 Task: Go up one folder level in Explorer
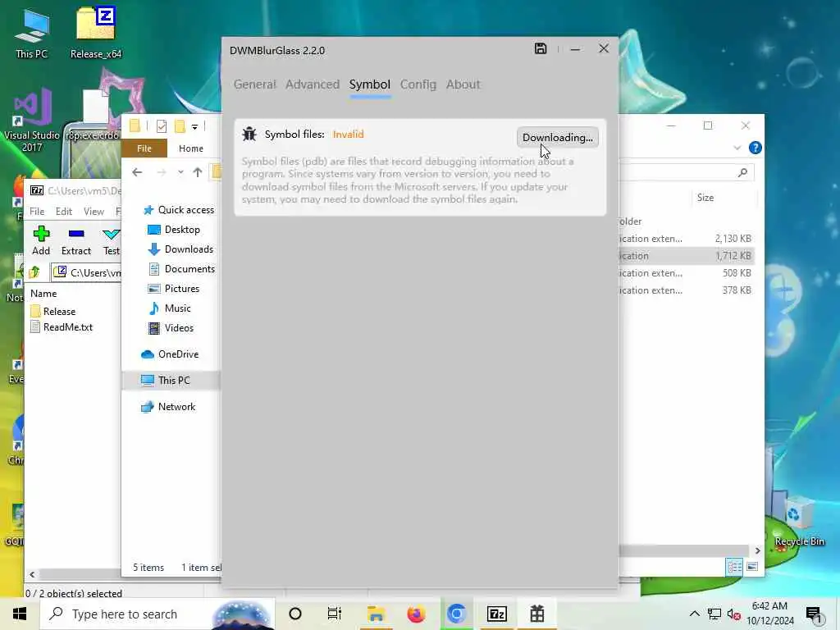197,172
